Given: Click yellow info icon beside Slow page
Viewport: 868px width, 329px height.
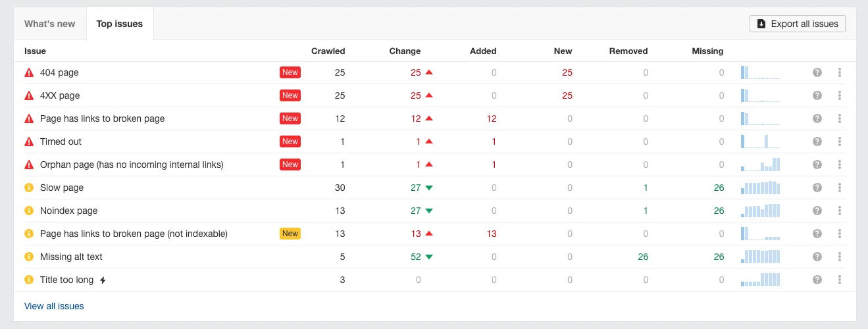Looking at the screenshot, I should pos(29,188).
